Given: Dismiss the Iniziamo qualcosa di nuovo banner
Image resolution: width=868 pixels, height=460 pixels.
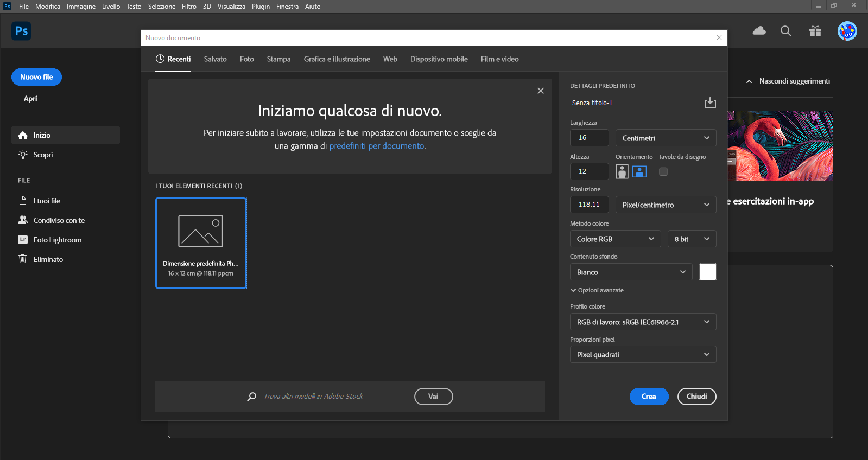Looking at the screenshot, I should pyautogui.click(x=541, y=91).
